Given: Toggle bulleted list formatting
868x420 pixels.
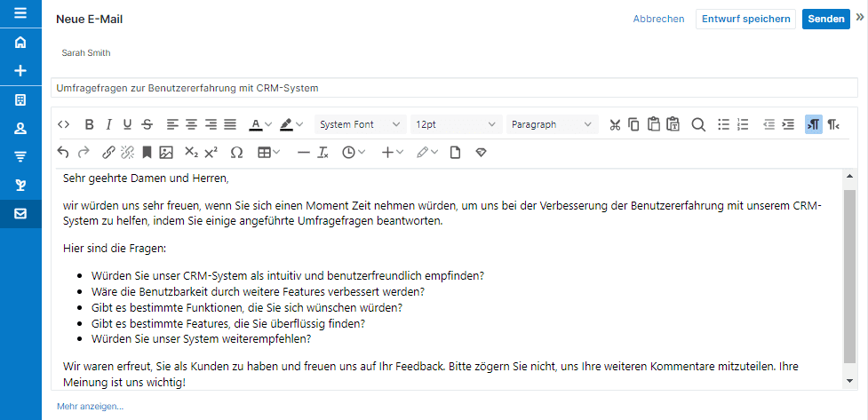Looking at the screenshot, I should [x=723, y=124].
